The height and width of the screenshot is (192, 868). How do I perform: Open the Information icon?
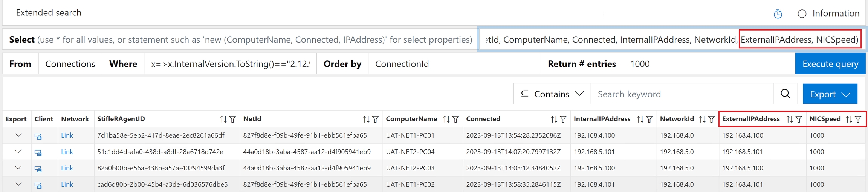[x=802, y=14]
